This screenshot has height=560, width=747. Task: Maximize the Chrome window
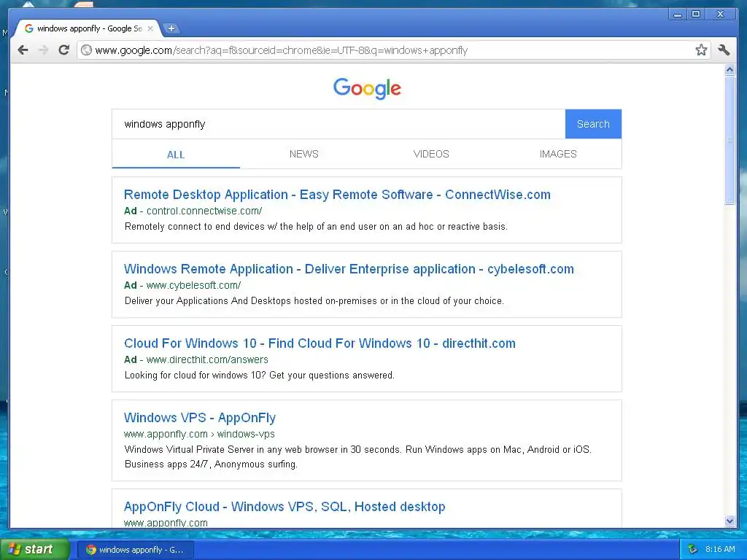click(x=696, y=15)
